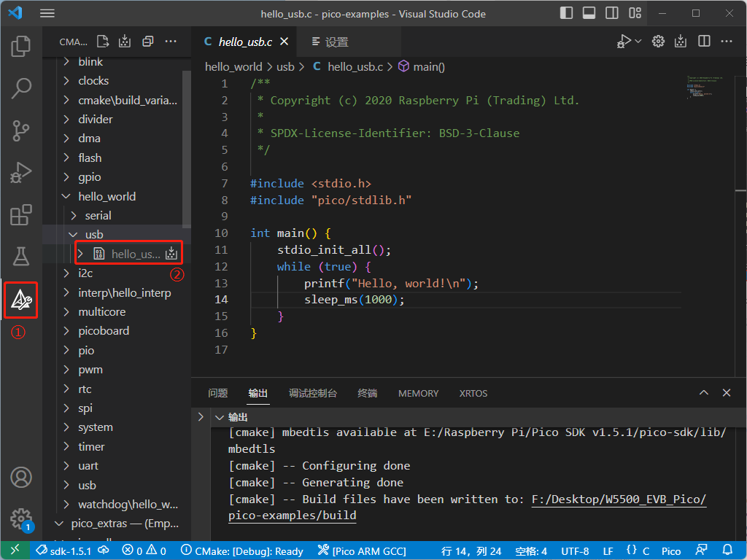Click CMake: [Debug]: Ready status item
Image resolution: width=747 pixels, height=560 pixels.
pos(241,551)
